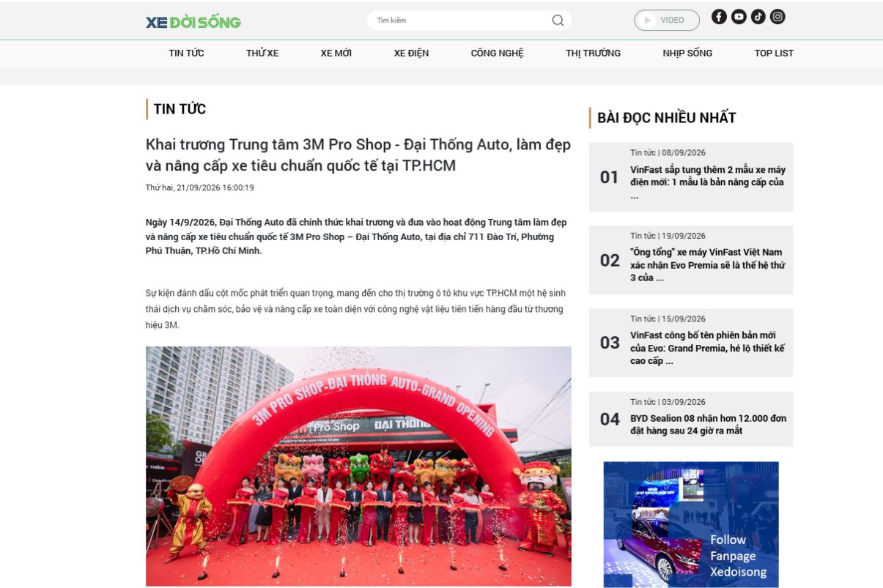
Task: Open the Facebook page icon
Action: click(x=719, y=17)
